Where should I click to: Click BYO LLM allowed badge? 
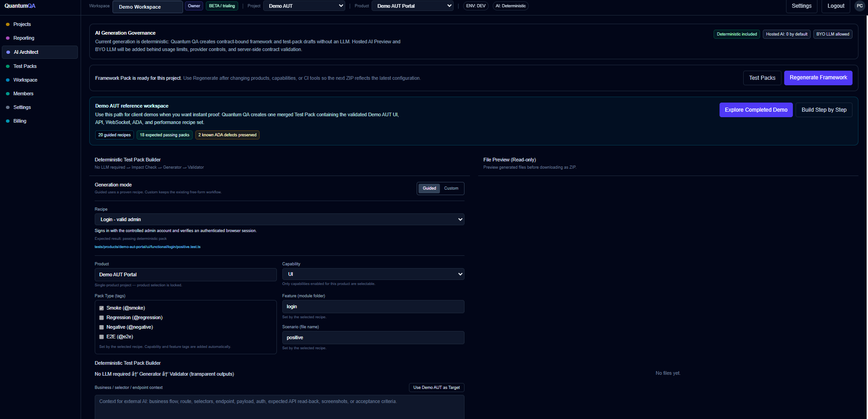click(832, 34)
